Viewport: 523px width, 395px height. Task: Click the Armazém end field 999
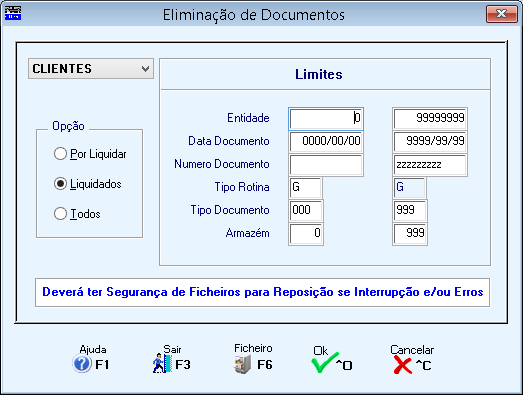tap(410, 234)
